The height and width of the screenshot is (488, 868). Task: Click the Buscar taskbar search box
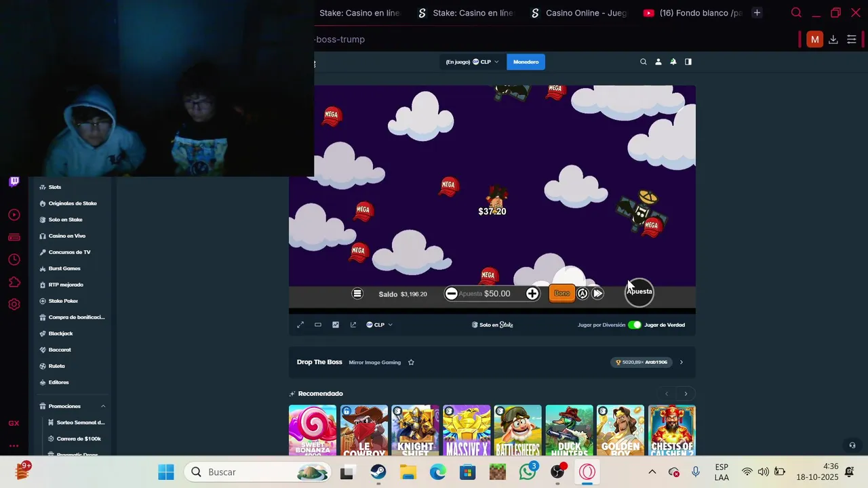click(258, 472)
